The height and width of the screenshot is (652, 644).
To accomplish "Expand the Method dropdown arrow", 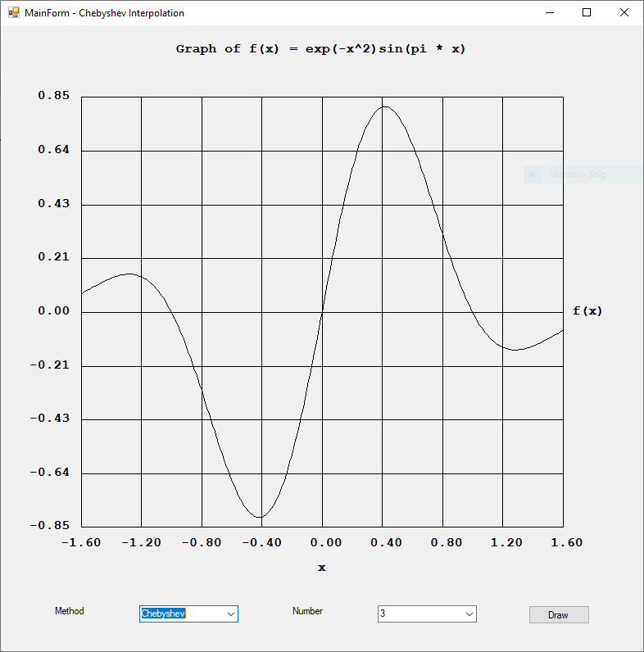I will coord(231,614).
